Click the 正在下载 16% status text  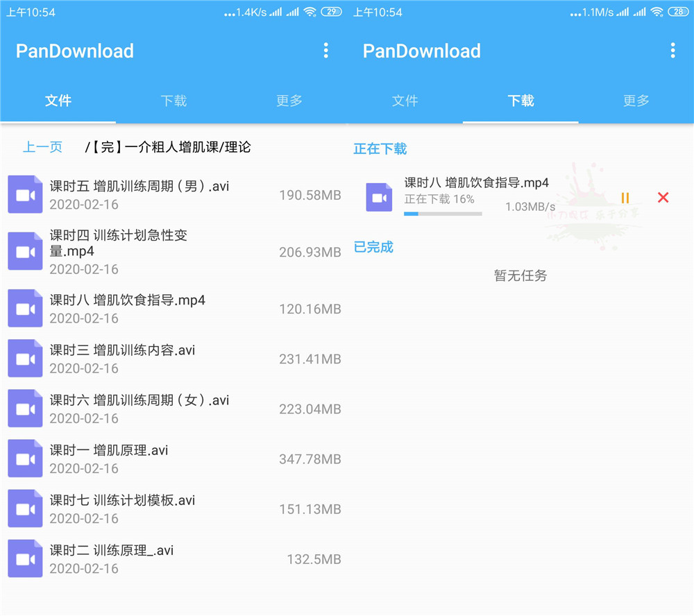pos(439,199)
